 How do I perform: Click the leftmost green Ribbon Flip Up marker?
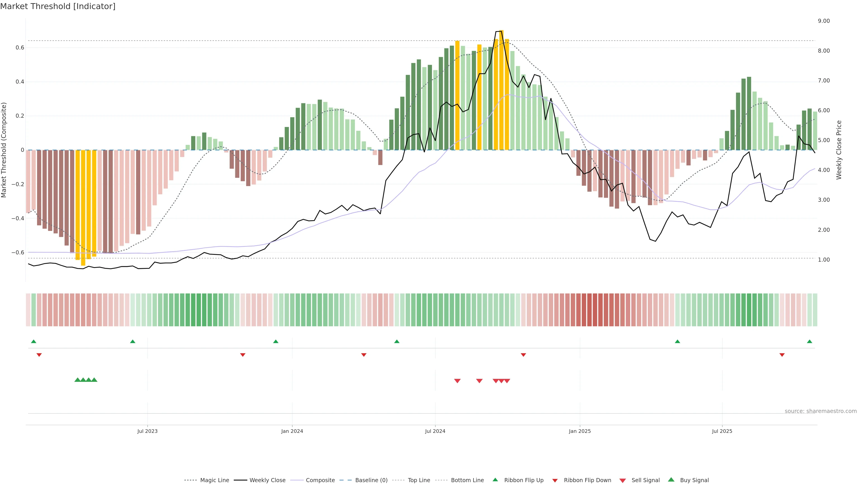point(33,342)
